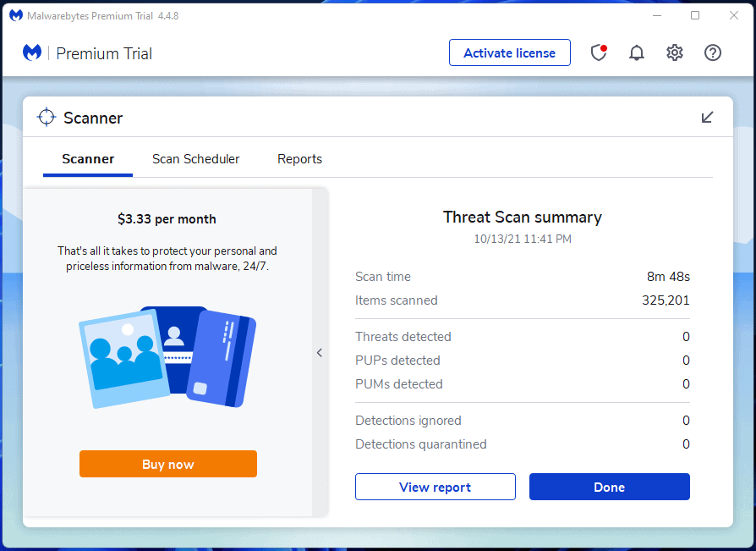
Task: Click View report for scan details
Action: [x=435, y=487]
